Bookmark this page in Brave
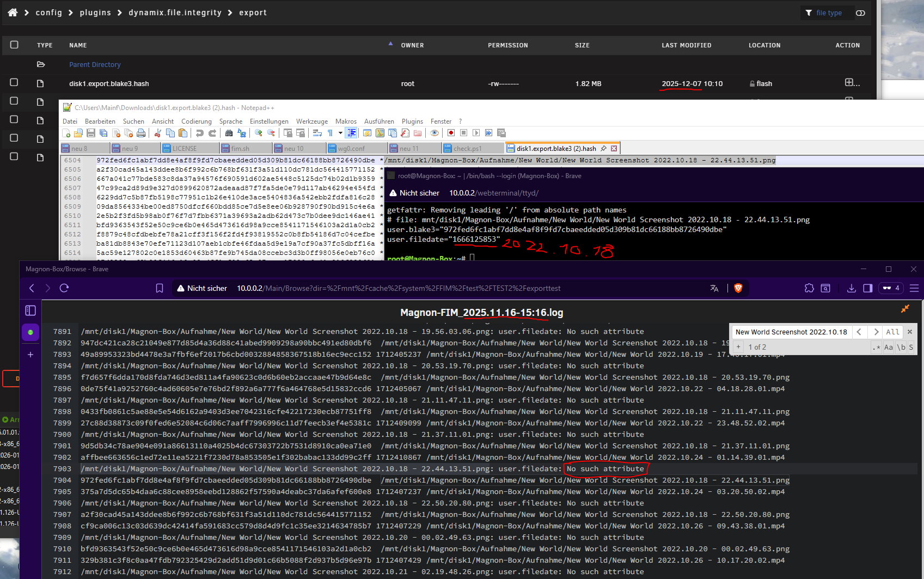This screenshot has width=924, height=579. (160, 288)
